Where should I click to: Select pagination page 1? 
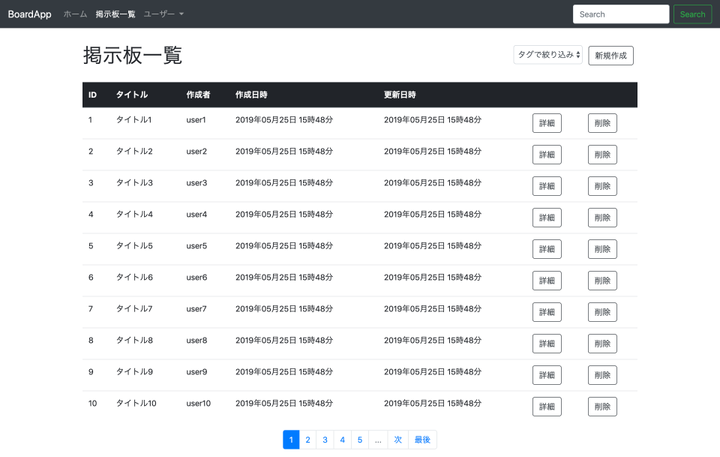[x=291, y=440]
